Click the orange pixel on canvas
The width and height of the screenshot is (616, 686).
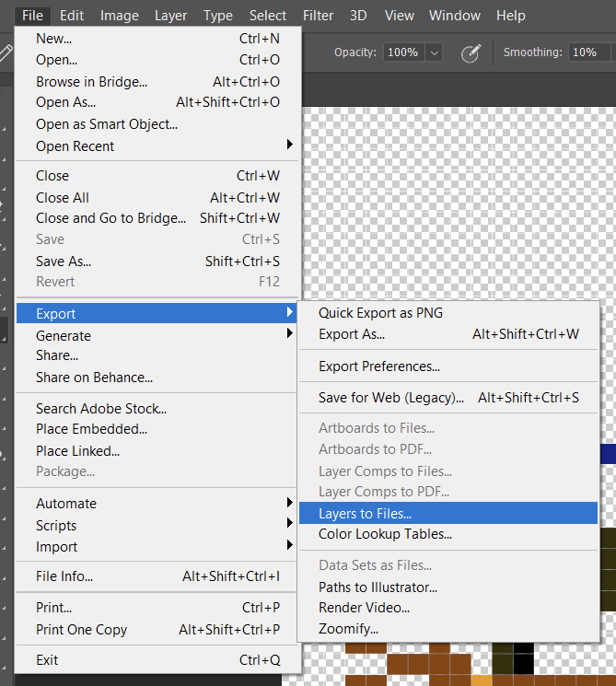tap(482, 680)
